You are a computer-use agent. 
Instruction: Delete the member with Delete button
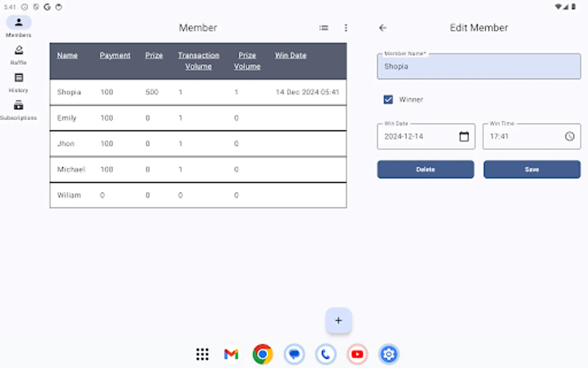coord(425,169)
